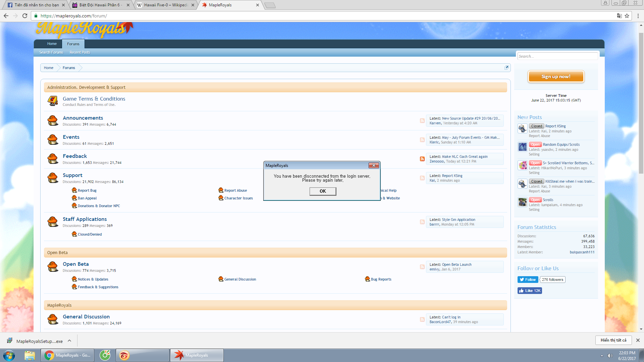Open the Style Gm Application latest thread
Viewport: 644px width, 362px height.
coord(459,220)
